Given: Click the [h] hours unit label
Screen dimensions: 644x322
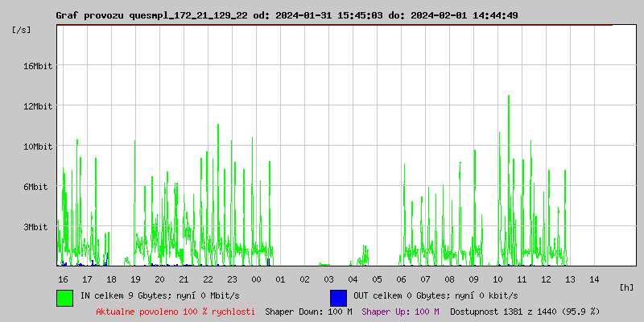Looking at the screenshot, I should coord(626,287).
